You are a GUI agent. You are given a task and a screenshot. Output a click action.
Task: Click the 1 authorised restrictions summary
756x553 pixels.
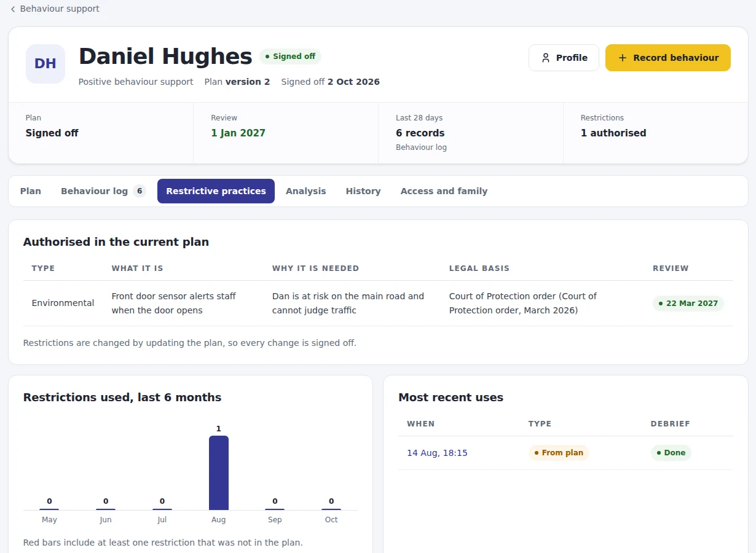(x=613, y=133)
